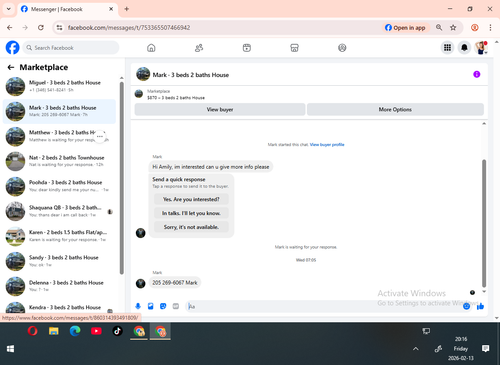Open the Marketplace listing thumbnail in header

tap(139, 94)
